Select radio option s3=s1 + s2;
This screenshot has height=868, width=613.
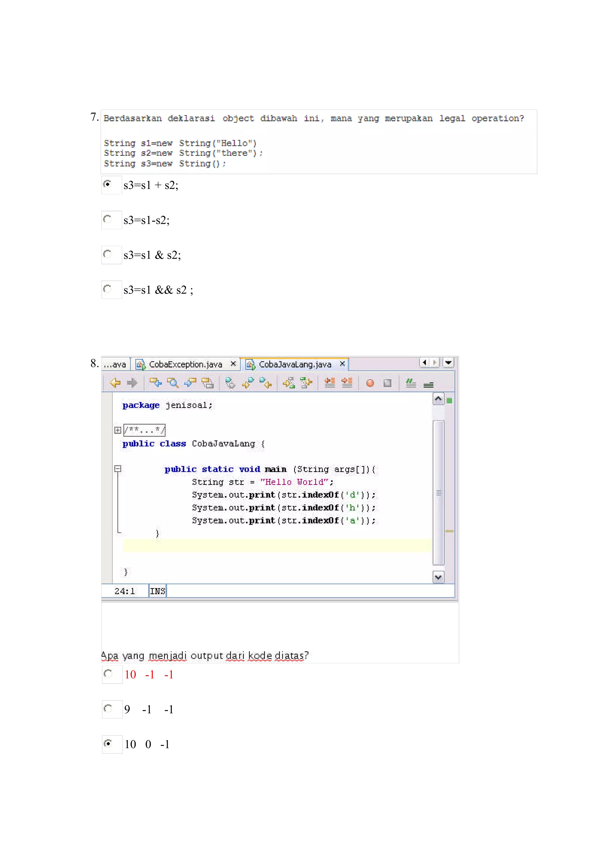pos(107,184)
